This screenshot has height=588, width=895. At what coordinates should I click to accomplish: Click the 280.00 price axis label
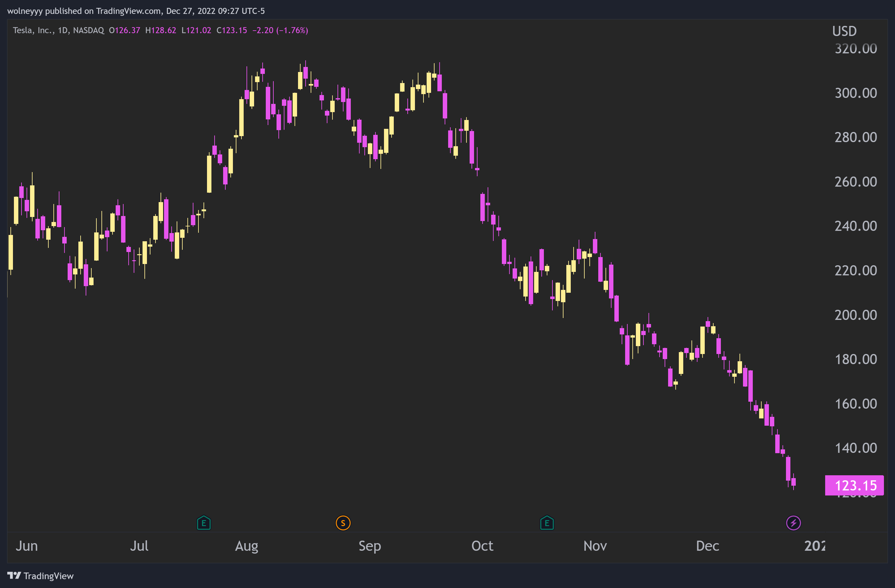[x=855, y=137]
